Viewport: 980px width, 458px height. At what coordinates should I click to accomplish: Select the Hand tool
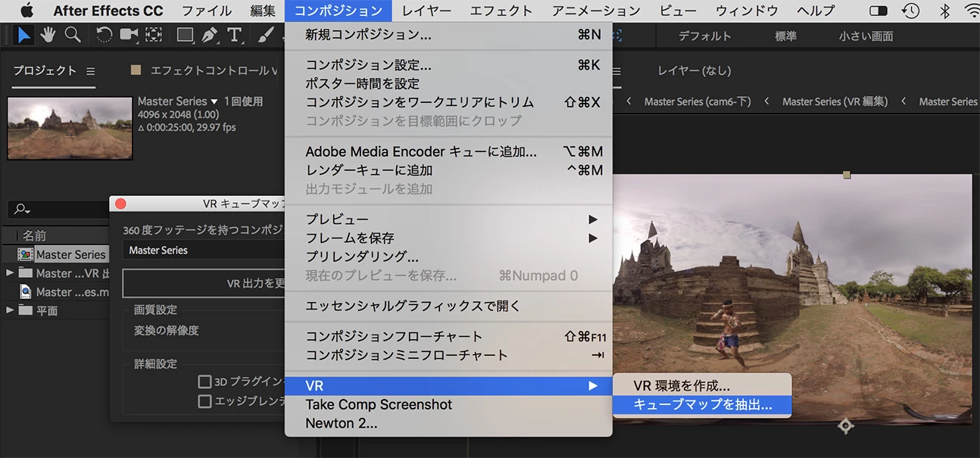(x=48, y=35)
